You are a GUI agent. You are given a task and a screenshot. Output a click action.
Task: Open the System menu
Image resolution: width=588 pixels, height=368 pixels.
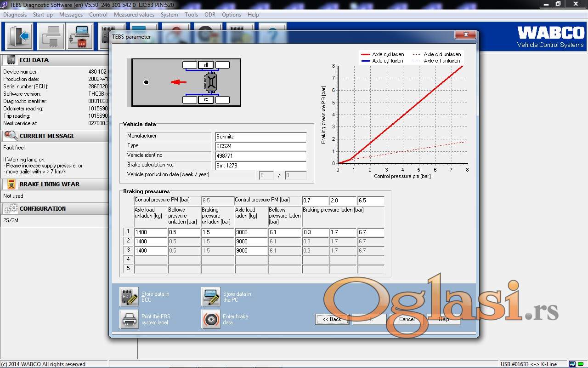169,15
